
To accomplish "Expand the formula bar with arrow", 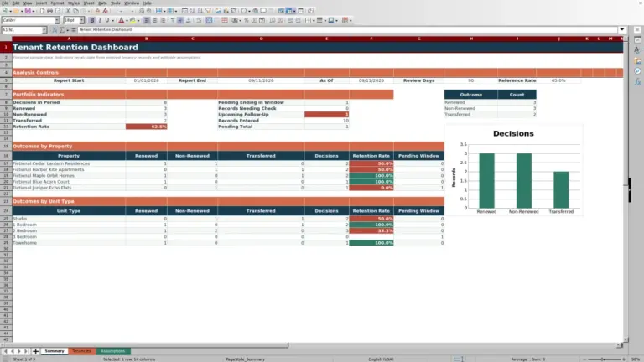I will click(622, 29).
